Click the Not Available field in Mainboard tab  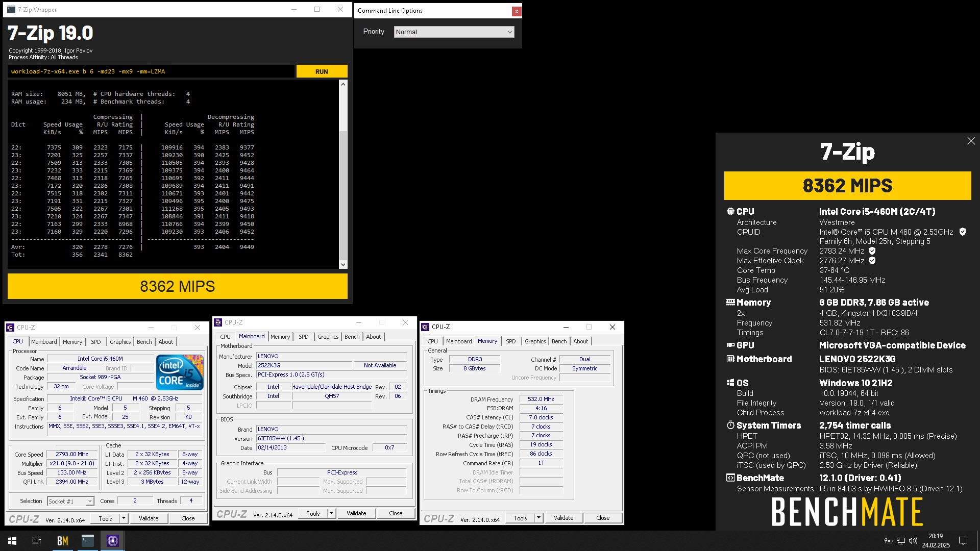(x=380, y=365)
